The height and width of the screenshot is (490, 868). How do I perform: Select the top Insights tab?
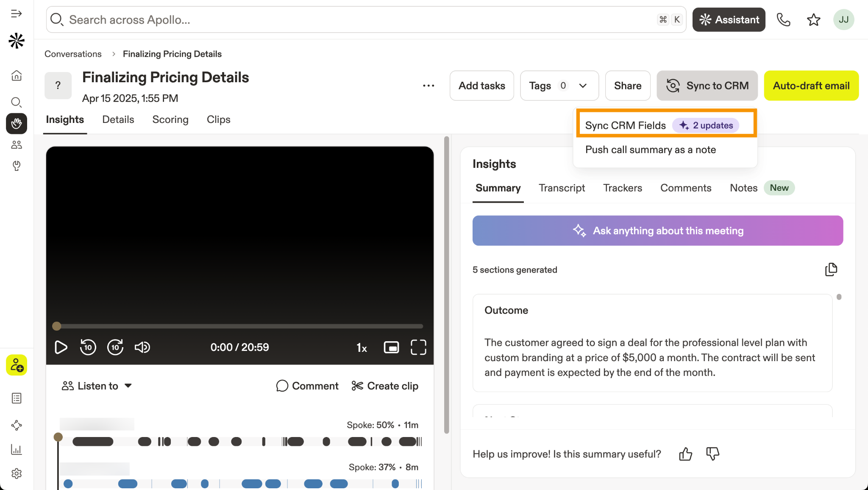pos(65,120)
